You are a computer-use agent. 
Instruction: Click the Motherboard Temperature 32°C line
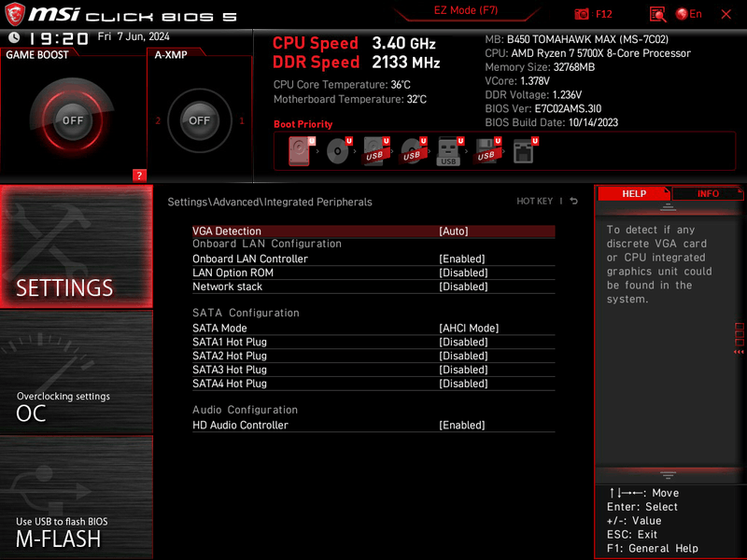click(x=349, y=99)
